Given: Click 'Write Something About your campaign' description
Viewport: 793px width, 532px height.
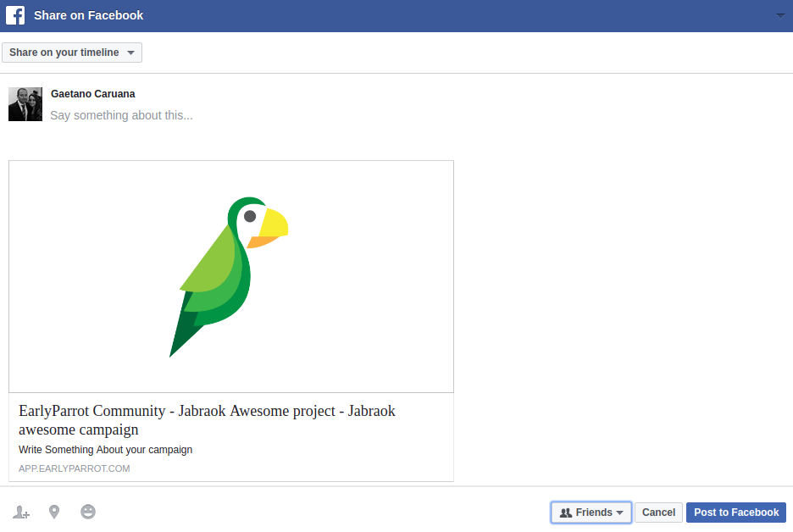Looking at the screenshot, I should (106, 450).
